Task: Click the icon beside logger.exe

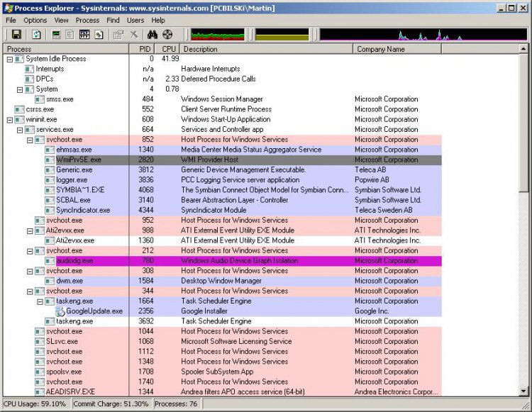Action: point(50,179)
